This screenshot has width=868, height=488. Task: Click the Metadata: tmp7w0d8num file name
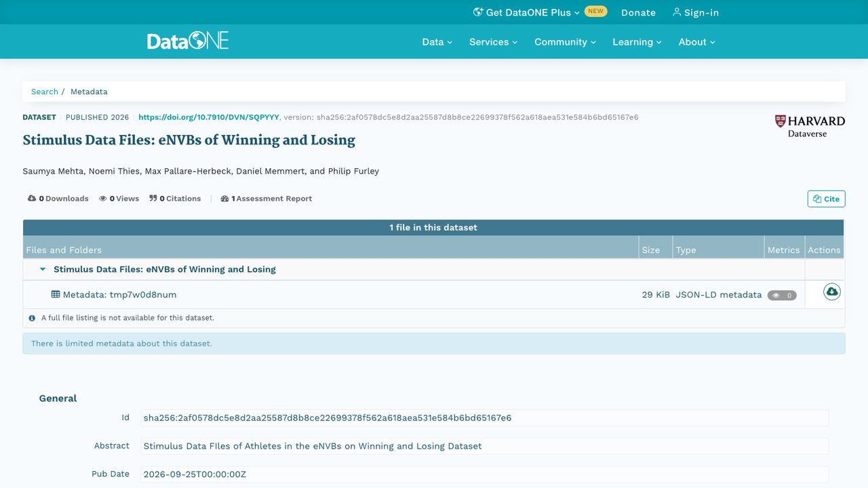point(119,295)
